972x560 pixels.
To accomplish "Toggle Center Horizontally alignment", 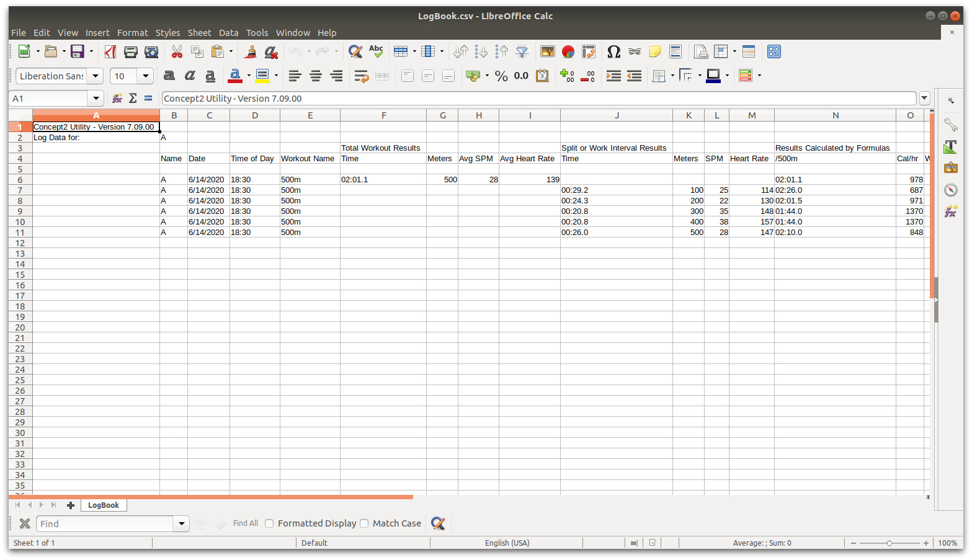I will tap(316, 76).
